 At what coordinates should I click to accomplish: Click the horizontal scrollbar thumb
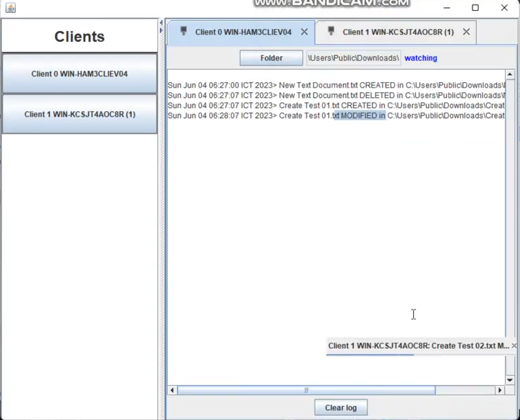306,390
